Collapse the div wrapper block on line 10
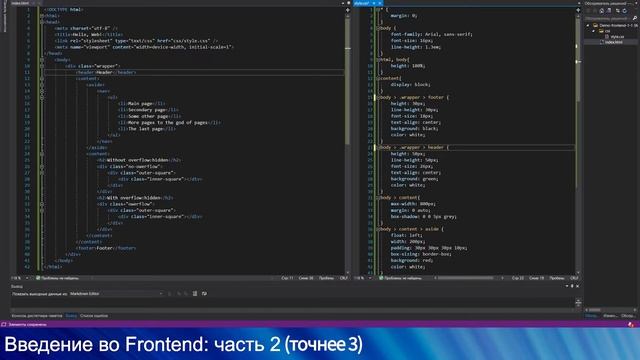The width and height of the screenshot is (640, 360). click(x=42, y=66)
